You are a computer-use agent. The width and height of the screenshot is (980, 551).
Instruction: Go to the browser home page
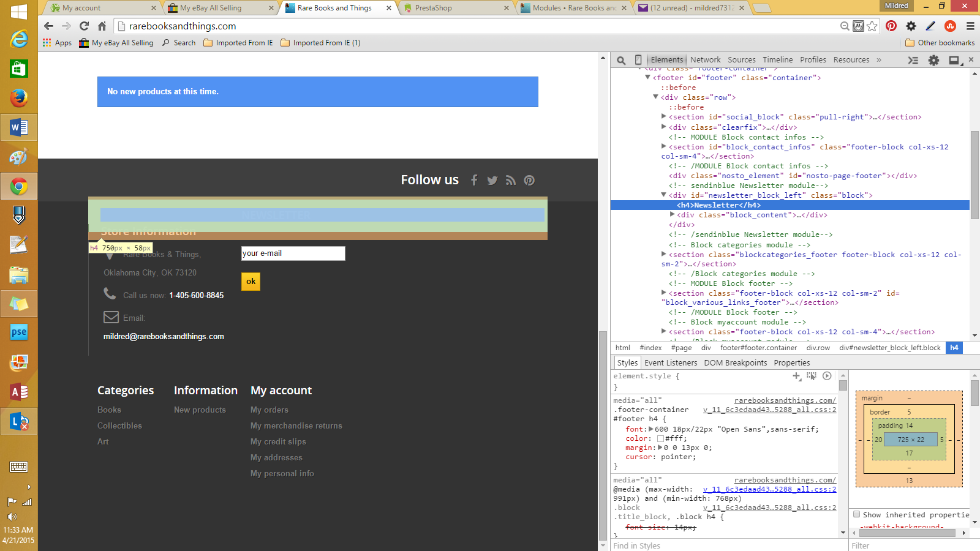tap(102, 26)
